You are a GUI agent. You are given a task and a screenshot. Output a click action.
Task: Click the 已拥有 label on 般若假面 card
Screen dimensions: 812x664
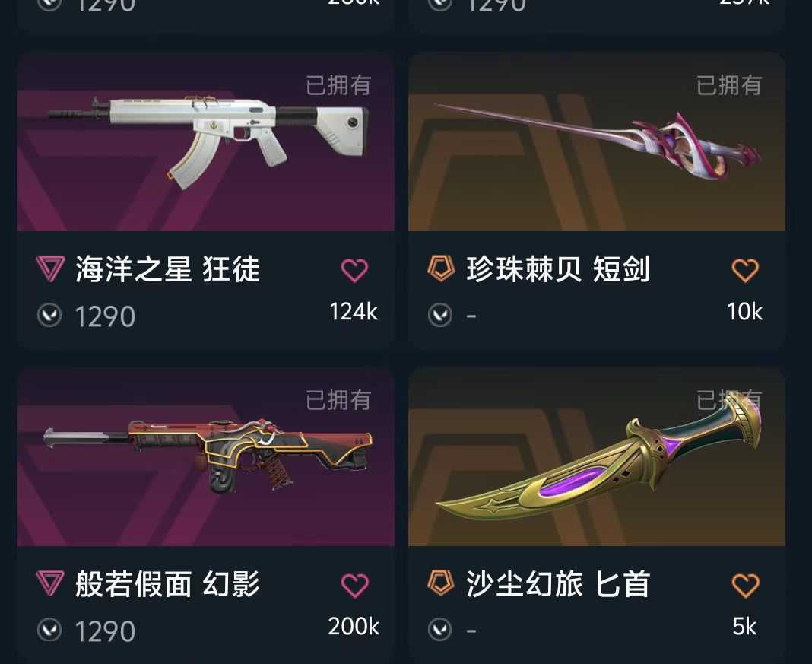(338, 400)
